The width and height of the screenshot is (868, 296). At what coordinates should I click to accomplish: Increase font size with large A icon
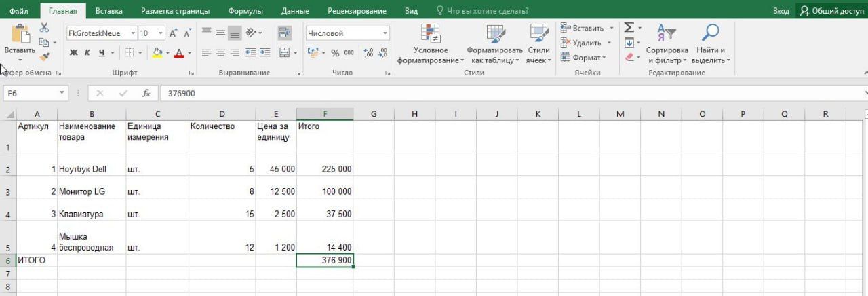click(x=173, y=33)
